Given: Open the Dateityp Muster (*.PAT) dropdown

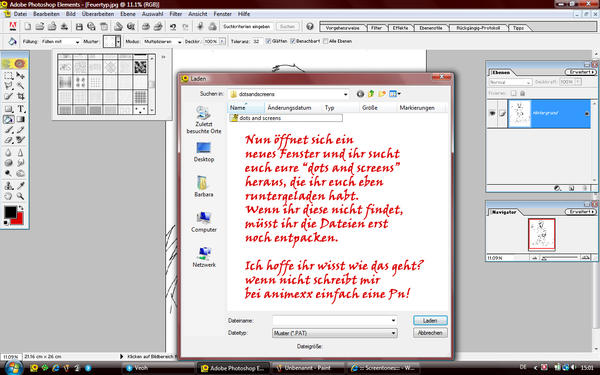Looking at the screenshot, I should tap(335, 333).
